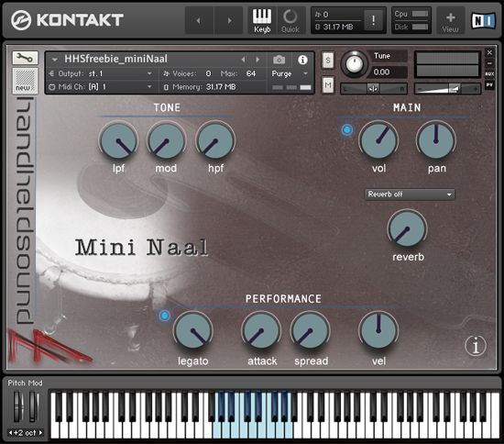Viewport: 504px width, 444px height.
Task: Go to the previous instrument in the top bar
Action: click(x=199, y=20)
